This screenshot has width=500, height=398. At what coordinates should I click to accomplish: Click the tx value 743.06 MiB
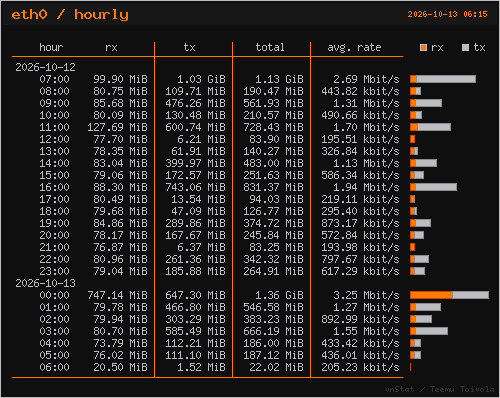(195, 187)
